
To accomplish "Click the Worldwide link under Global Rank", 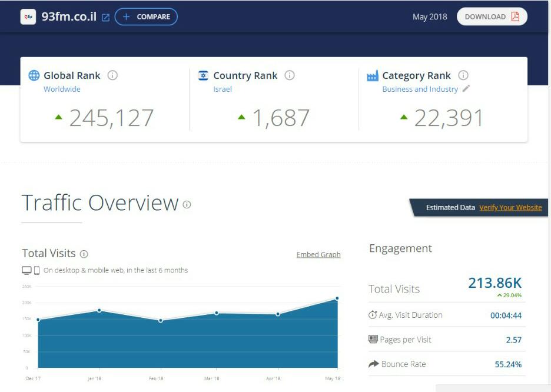I will coord(62,89).
